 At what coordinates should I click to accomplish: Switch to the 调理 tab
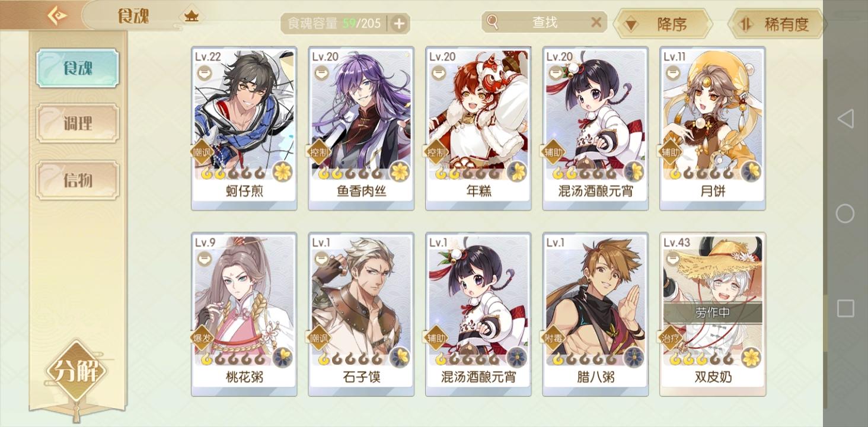78,123
